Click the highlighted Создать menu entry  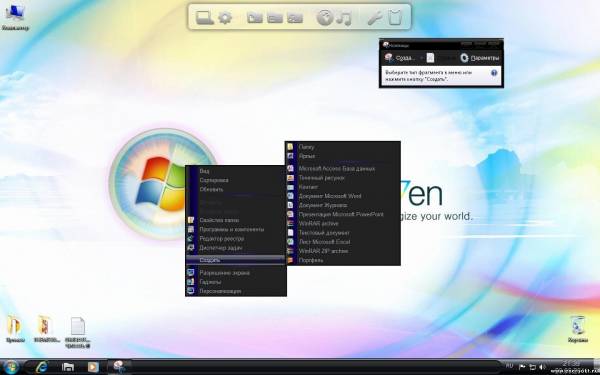[x=236, y=260]
